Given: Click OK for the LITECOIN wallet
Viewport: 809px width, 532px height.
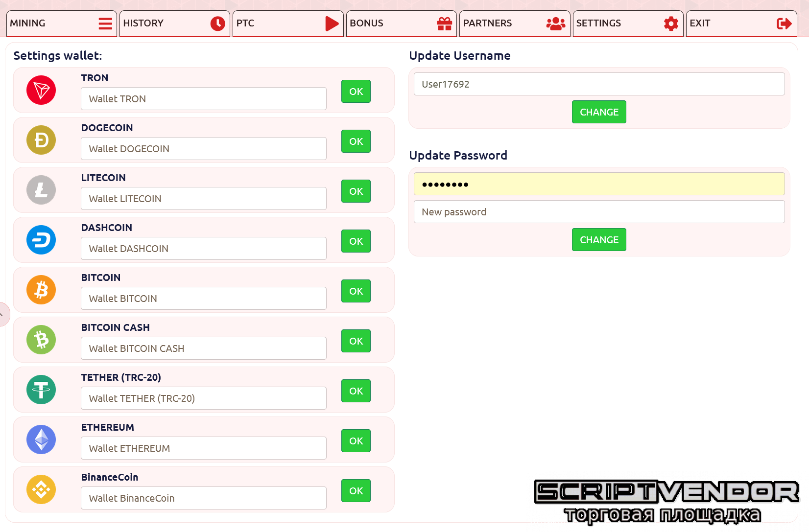Looking at the screenshot, I should point(356,191).
